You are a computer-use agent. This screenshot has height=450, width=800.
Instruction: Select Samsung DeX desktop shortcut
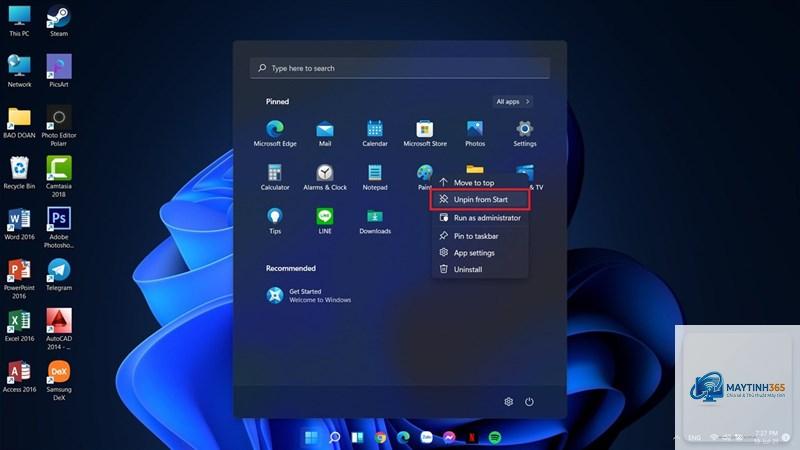[x=59, y=380]
